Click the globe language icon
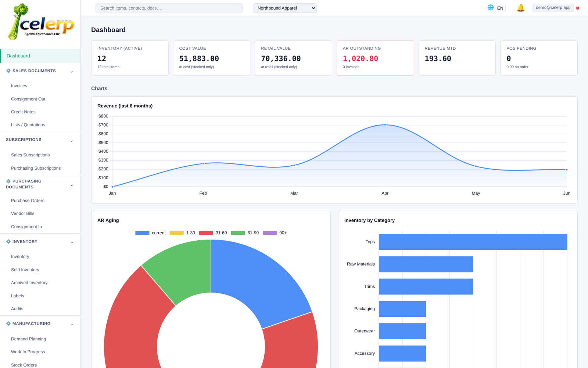Image resolution: width=588 pixels, height=368 pixels. [x=490, y=7]
